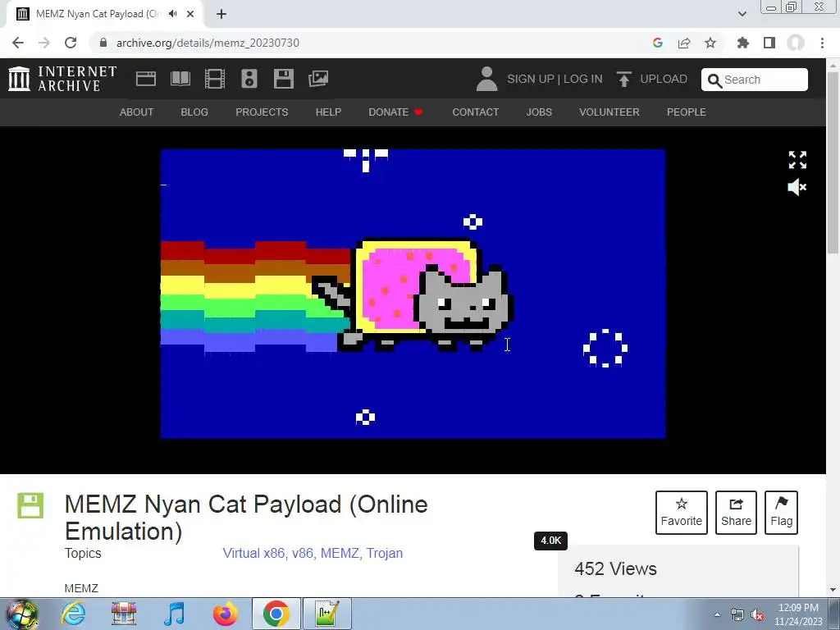Enter fullscreen for the emulator
Image resolution: width=840 pixels, height=630 pixels.
[797, 160]
